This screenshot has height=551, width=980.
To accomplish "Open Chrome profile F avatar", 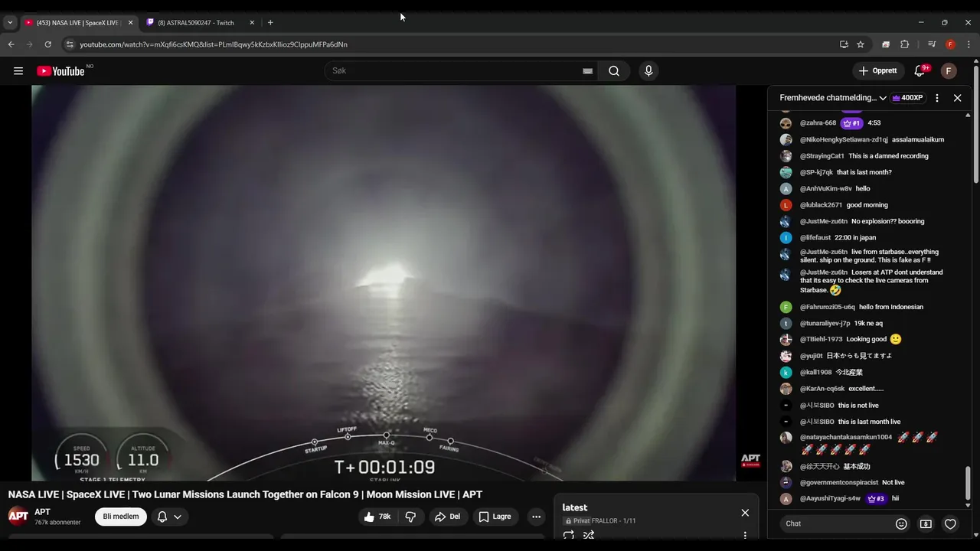I will pyautogui.click(x=950, y=44).
